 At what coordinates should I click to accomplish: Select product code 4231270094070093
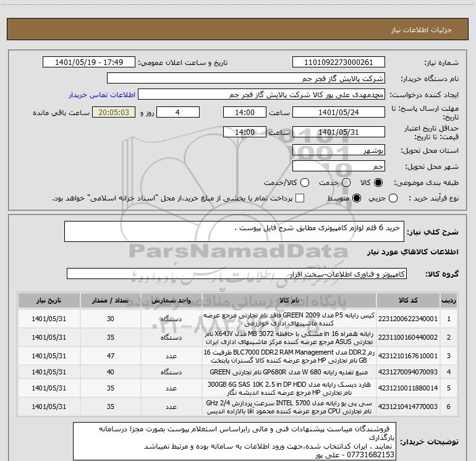(x=408, y=372)
